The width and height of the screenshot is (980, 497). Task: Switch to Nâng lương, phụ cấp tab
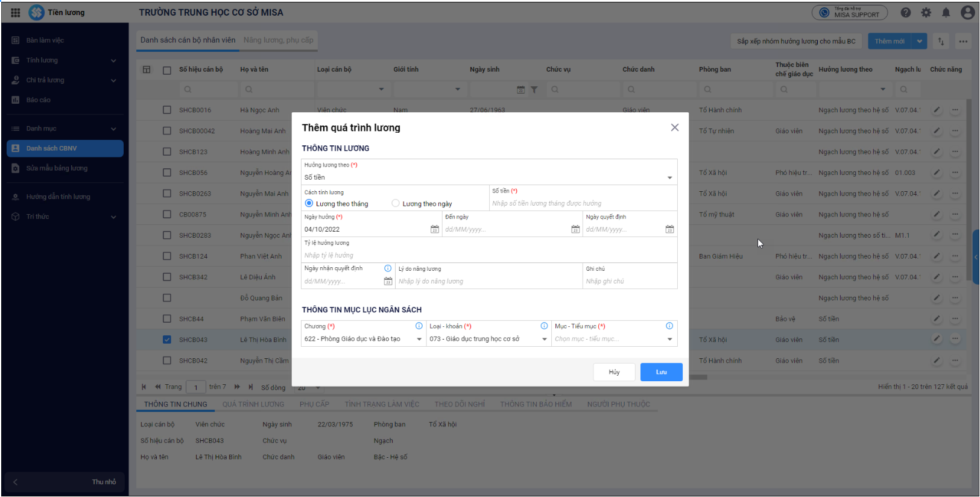click(x=278, y=40)
